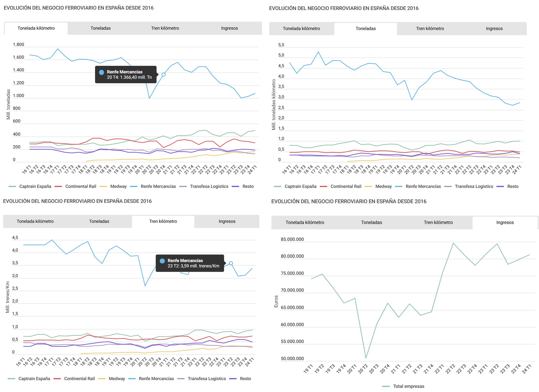
Task: Click highlighted 23 T2 Renfe data point marker
Action: pos(231,263)
